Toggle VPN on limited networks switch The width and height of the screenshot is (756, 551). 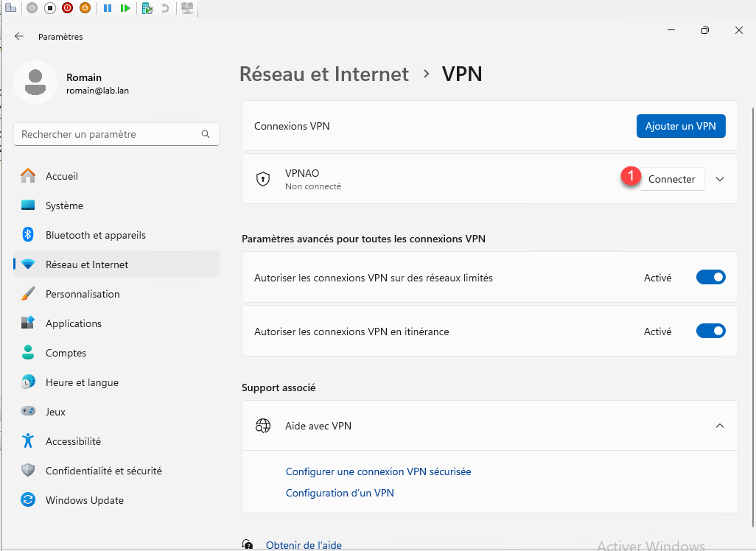[x=710, y=278]
